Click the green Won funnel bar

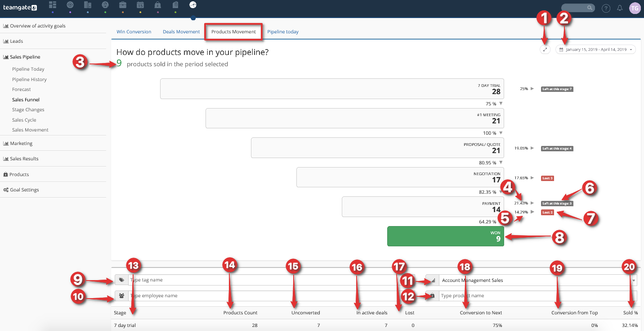coord(446,236)
